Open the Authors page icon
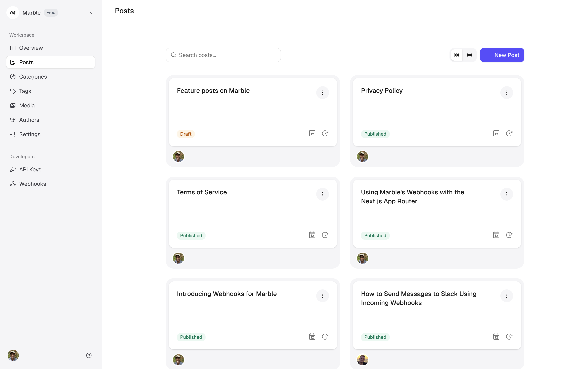This screenshot has height=369, width=588. [13, 120]
